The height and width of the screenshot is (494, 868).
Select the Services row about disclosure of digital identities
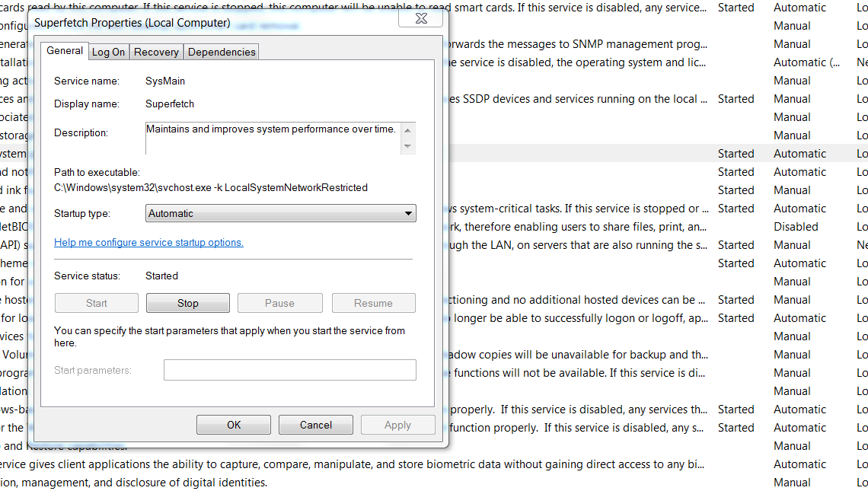tap(434, 483)
